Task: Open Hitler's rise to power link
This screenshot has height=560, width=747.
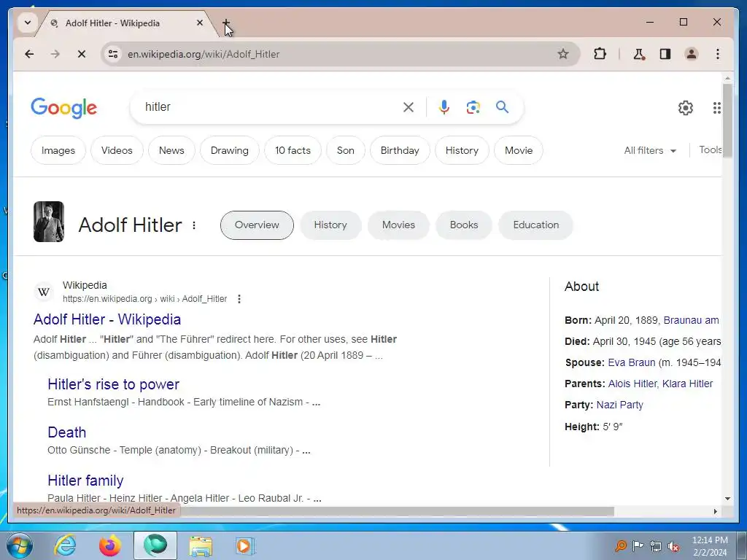Action: click(x=113, y=384)
